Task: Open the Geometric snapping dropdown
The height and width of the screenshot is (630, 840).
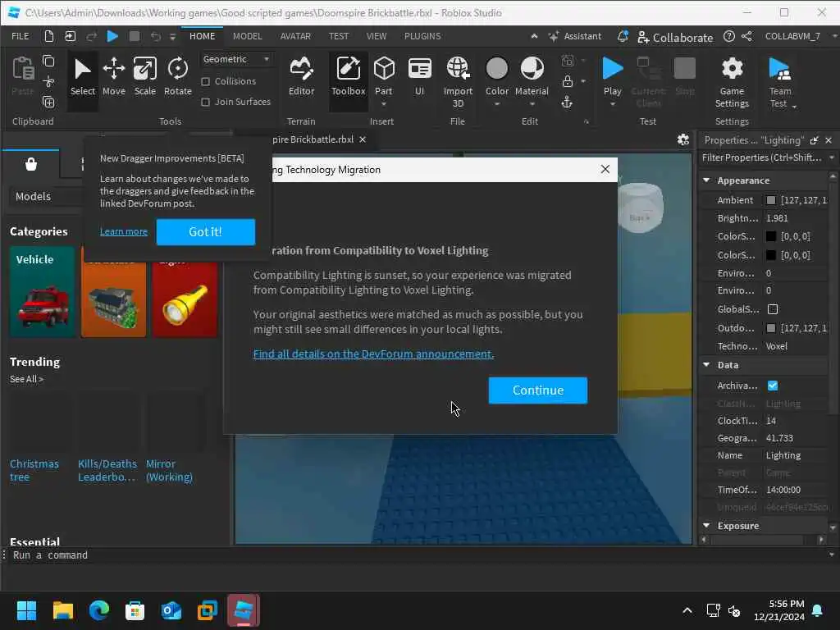Action: pos(236,59)
